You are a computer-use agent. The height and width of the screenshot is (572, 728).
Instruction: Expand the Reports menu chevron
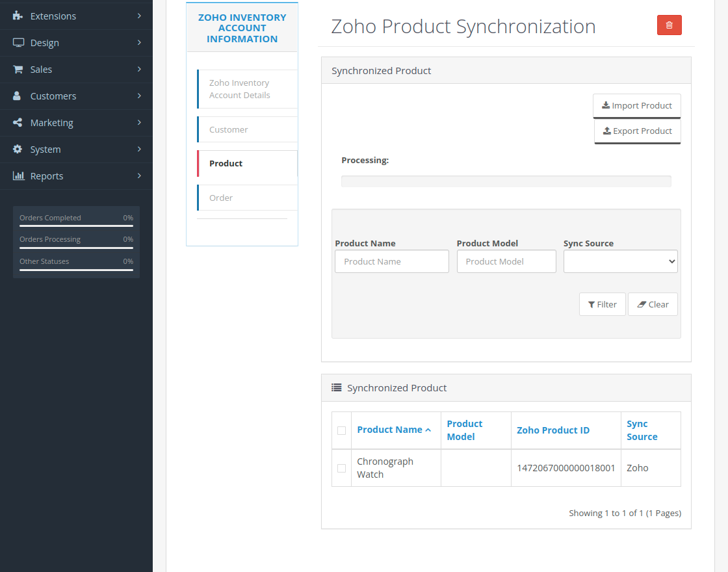pos(138,175)
